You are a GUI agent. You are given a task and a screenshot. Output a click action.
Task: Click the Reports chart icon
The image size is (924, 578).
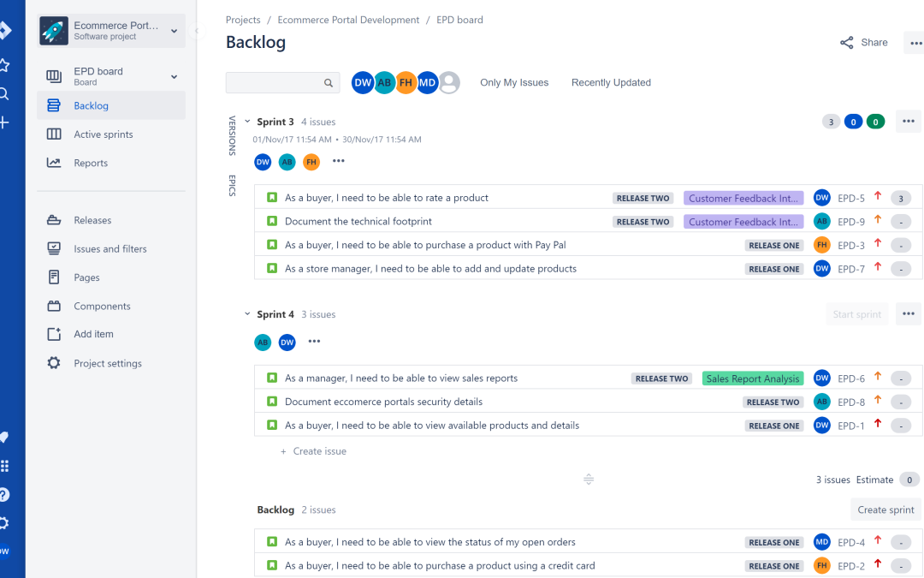pos(54,163)
